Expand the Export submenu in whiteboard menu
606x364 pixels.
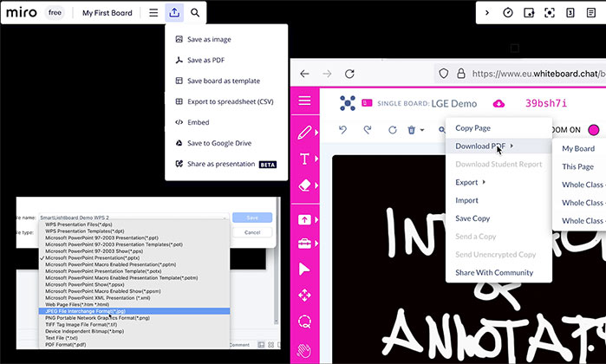pos(469,182)
